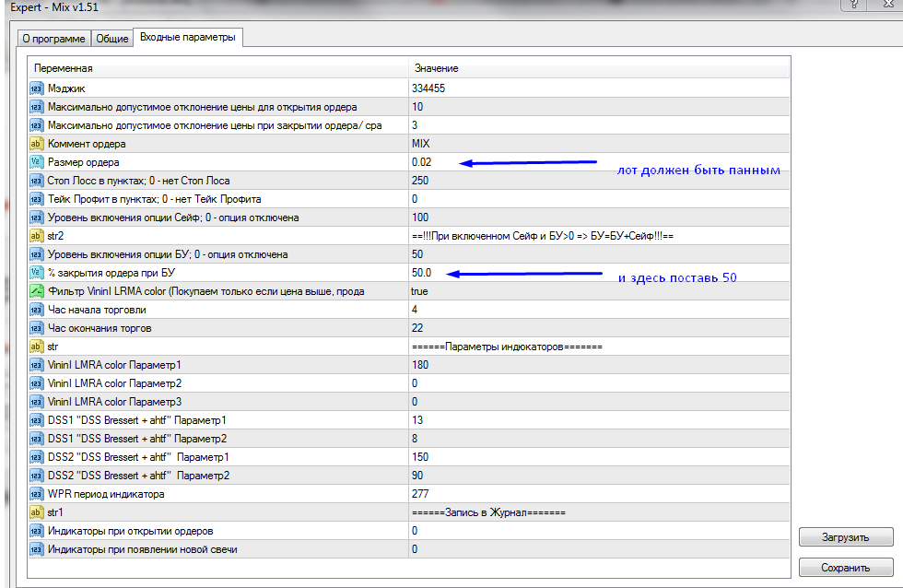Click the icon beside Индикаторы при появлении новой свечи

(x=36, y=549)
